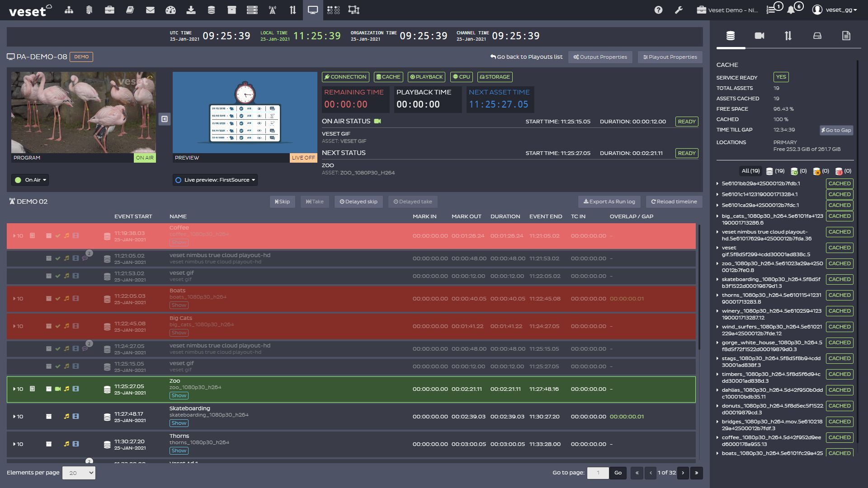Filter cache list by green-badge database icon (0)
Image resolution: width=868 pixels, height=488 pixels.
[x=798, y=171]
